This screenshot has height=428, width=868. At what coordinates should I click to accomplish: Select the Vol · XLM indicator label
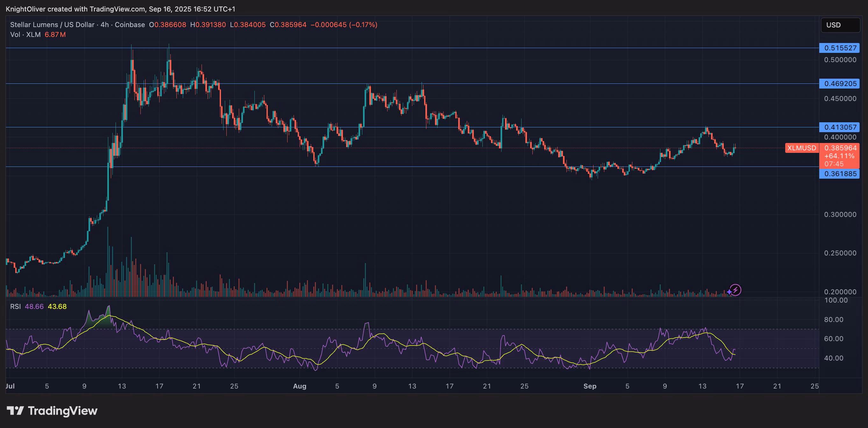click(25, 34)
